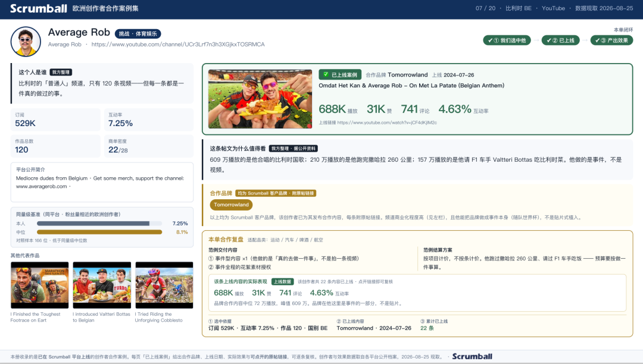Click the 作品总数 120 stat card
643x364 pixels.
point(55,146)
